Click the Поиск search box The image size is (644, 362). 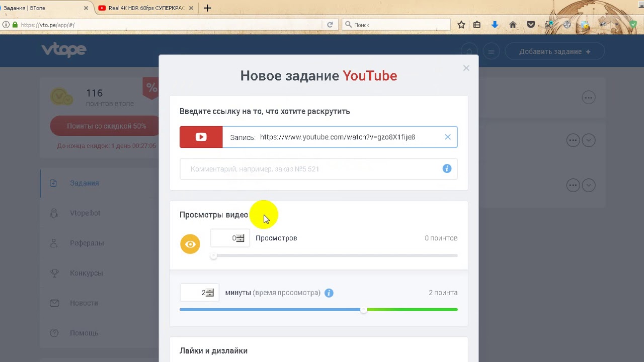click(396, 25)
